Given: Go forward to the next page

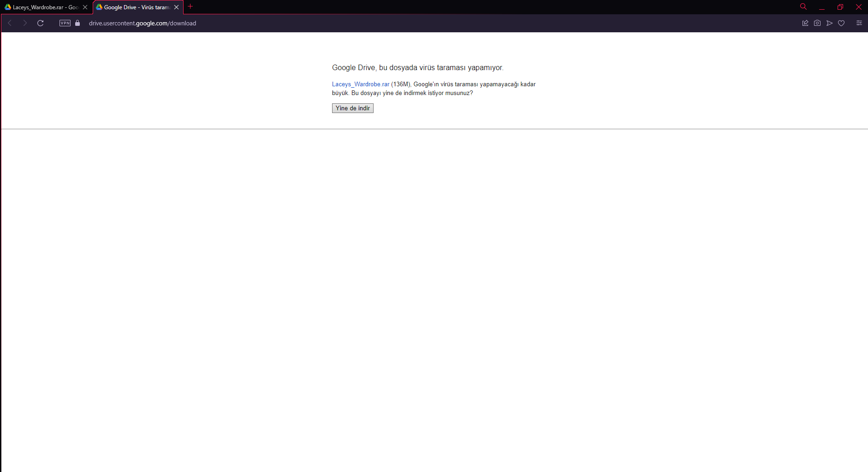Looking at the screenshot, I should tap(25, 23).
